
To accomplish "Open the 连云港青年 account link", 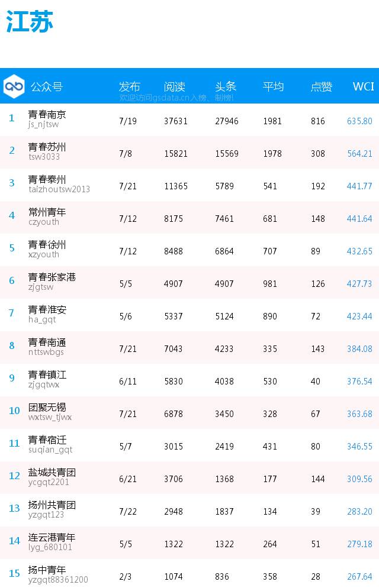I will tap(52, 537).
